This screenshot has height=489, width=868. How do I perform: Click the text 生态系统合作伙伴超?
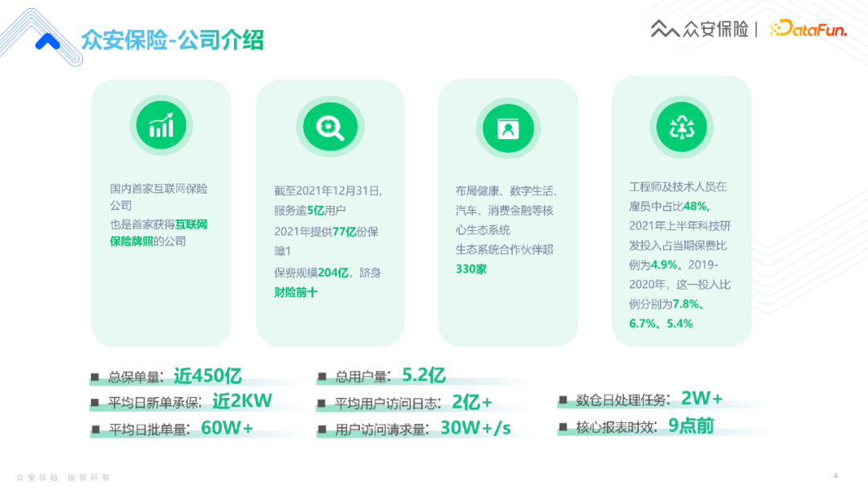tap(504, 250)
